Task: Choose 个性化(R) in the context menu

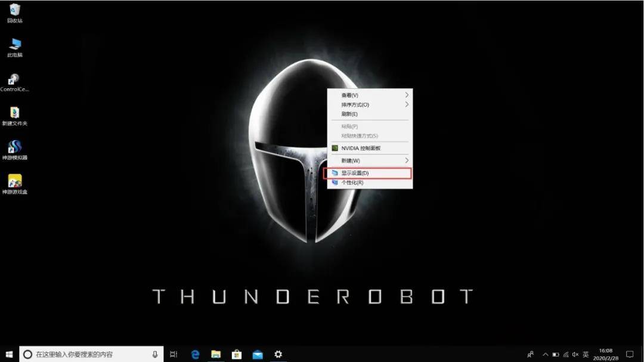Action: tap(352, 182)
